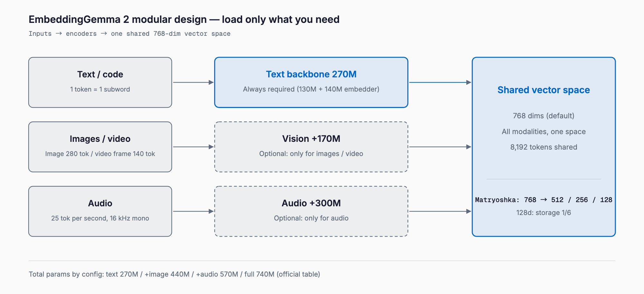Viewport: 644px width, 294px height.
Task: Select the 'Shared vector space' heading
Action: [544, 90]
